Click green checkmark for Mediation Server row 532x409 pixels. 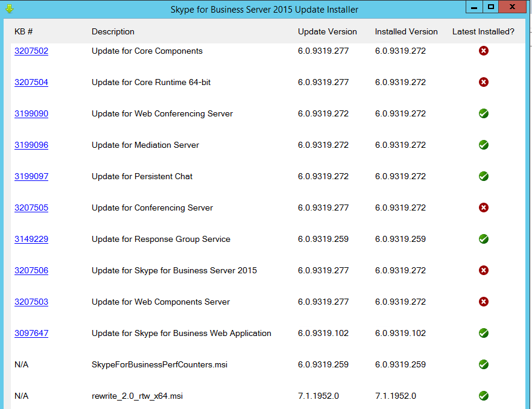(483, 145)
